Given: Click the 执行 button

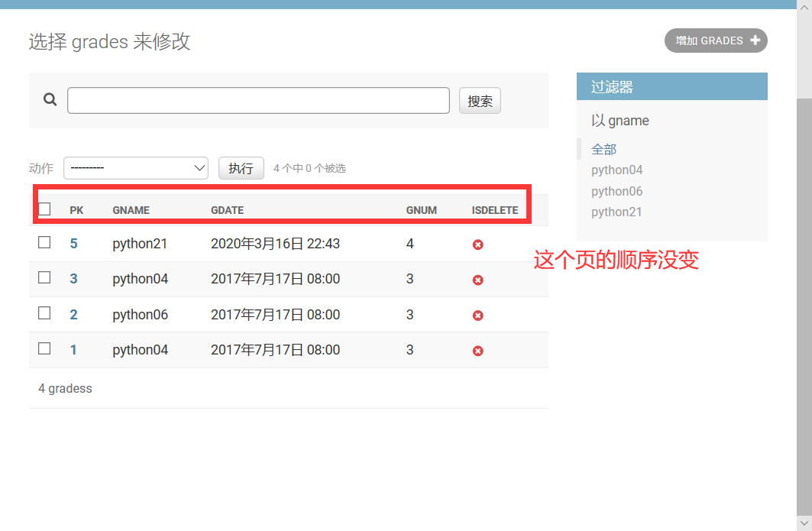Looking at the screenshot, I should click(241, 168).
